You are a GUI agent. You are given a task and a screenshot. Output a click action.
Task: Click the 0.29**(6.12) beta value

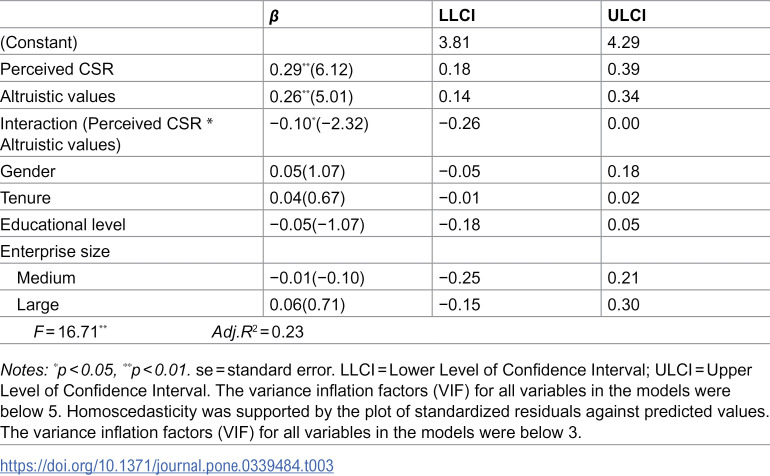tap(311, 69)
